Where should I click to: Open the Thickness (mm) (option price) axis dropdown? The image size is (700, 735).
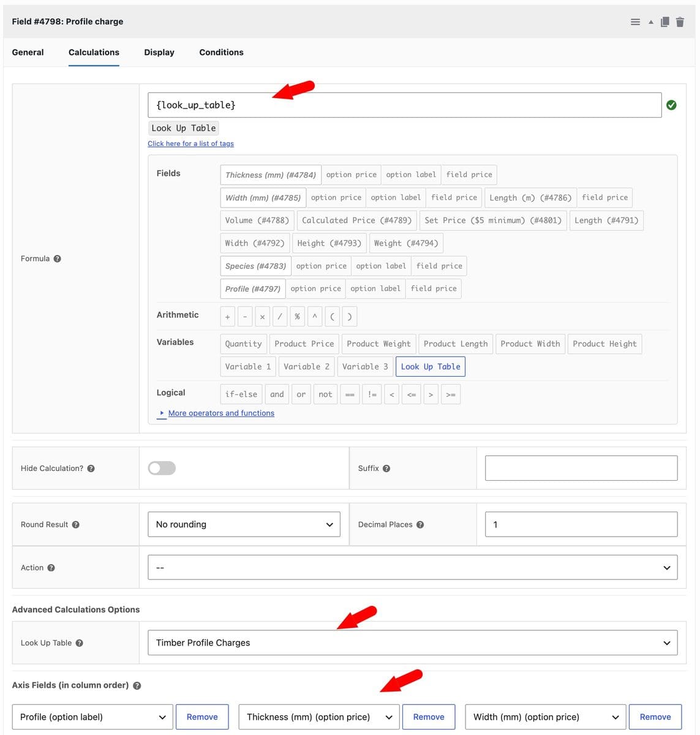[319, 717]
